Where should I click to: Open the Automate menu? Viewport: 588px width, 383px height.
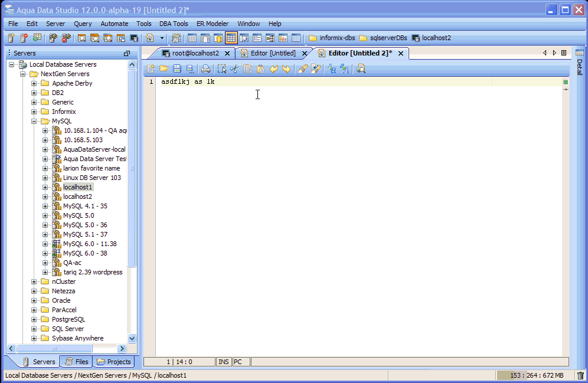click(115, 24)
